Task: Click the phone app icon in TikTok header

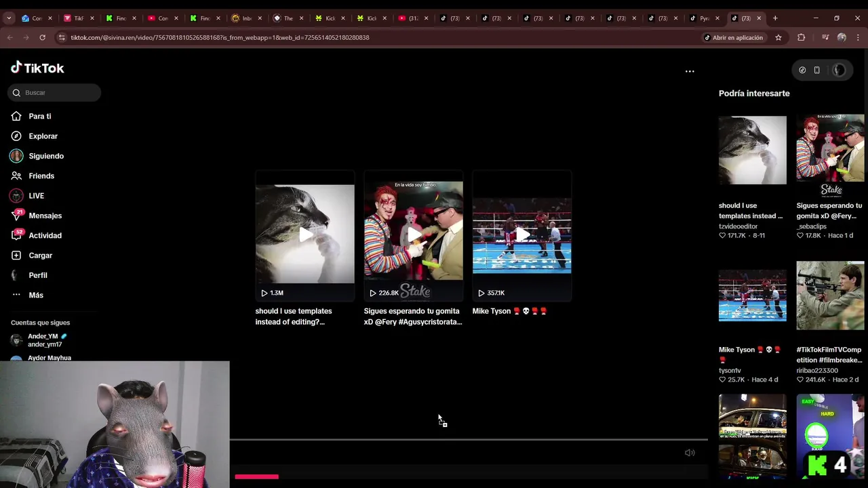Action: point(817,70)
